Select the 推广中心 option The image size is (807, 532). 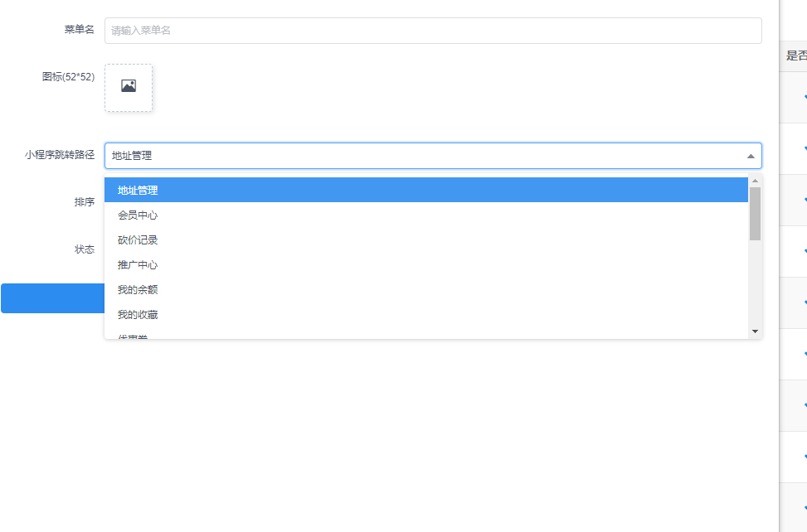[x=138, y=265]
